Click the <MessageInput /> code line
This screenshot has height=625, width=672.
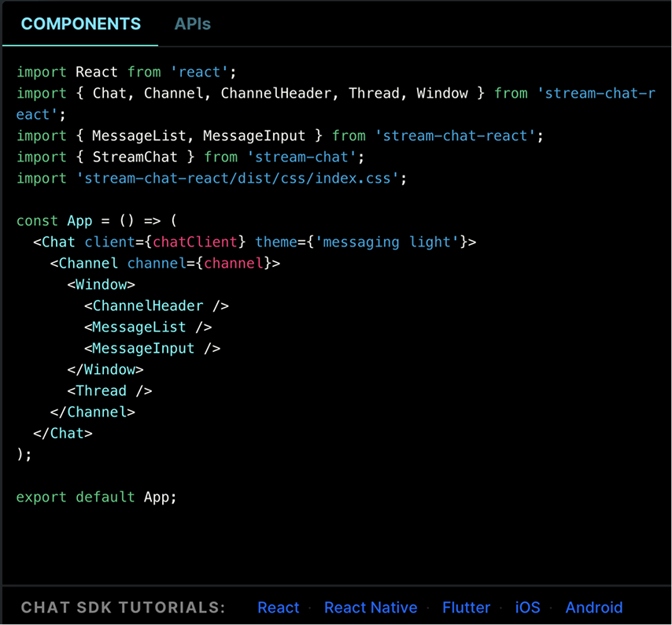click(152, 349)
